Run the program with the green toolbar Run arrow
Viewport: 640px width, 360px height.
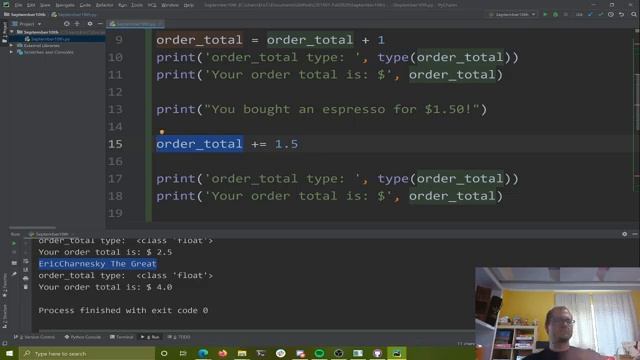(x=545, y=14)
